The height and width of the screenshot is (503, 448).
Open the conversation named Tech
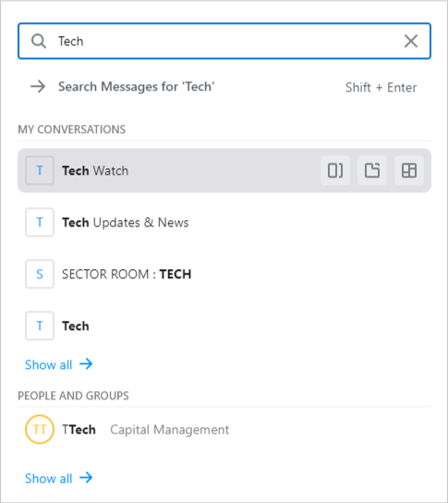[x=224, y=325]
